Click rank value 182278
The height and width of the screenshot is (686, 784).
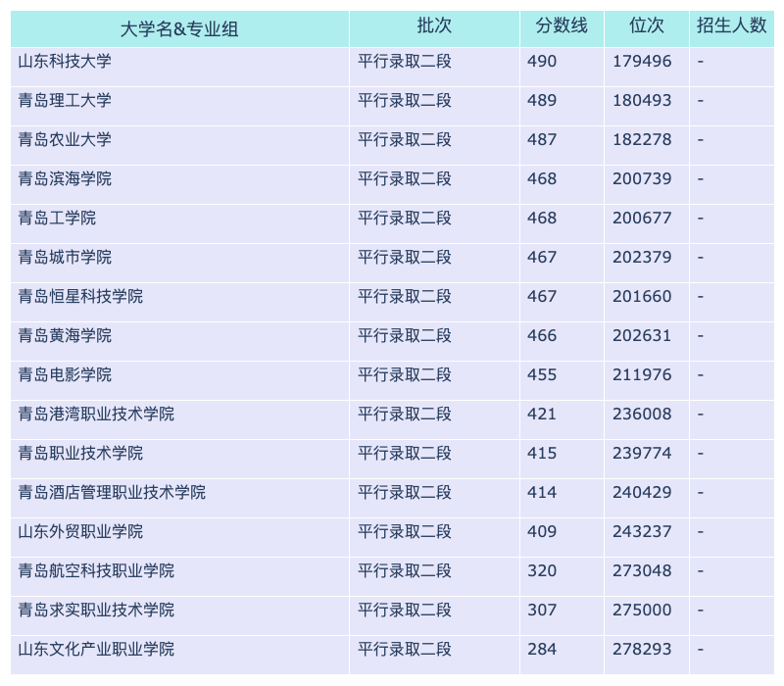point(642,139)
